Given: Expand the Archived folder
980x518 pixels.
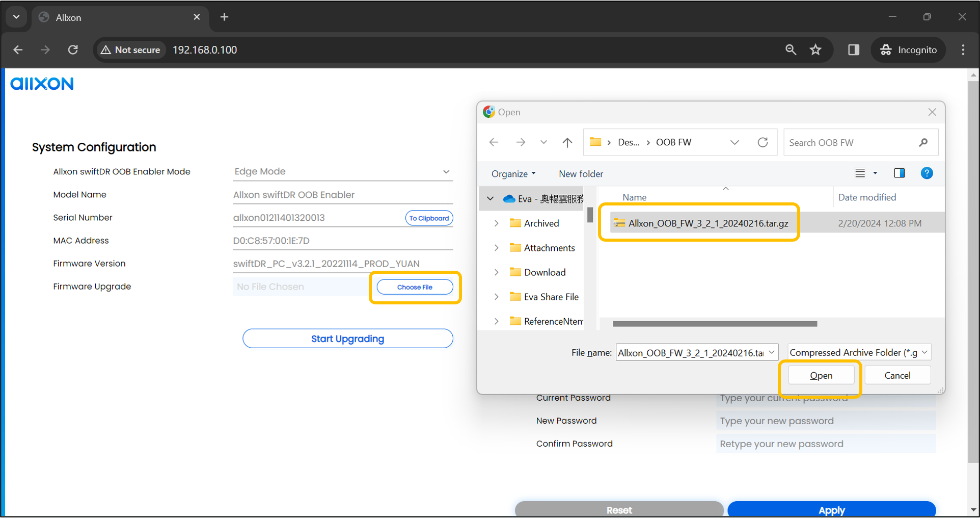Looking at the screenshot, I should (x=496, y=223).
